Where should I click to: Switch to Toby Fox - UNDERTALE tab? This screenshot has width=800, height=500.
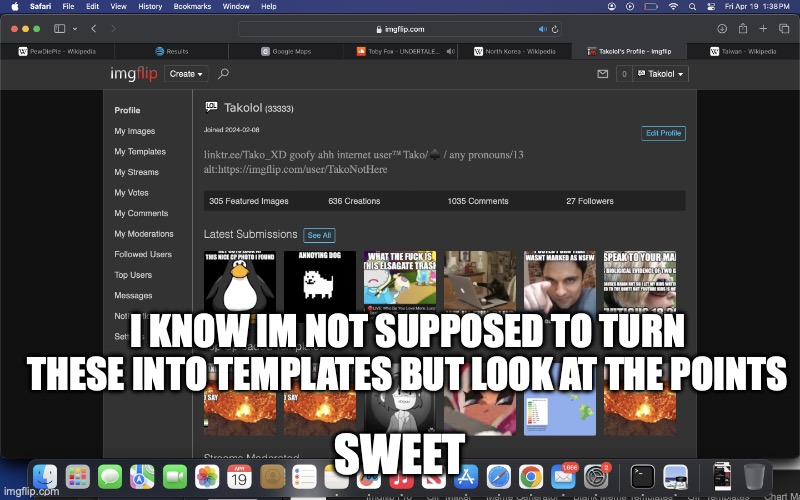click(400, 51)
